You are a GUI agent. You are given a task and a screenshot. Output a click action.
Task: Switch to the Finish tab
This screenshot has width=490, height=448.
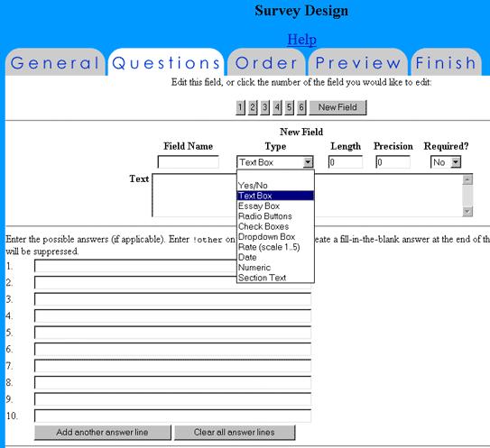(x=446, y=62)
